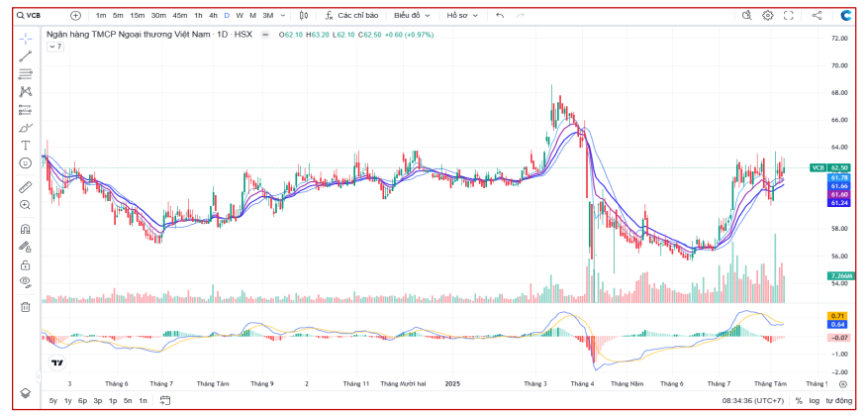Viewport: 868px width, 416px height.
Task: Open the object tree layers icon
Action: (26, 393)
